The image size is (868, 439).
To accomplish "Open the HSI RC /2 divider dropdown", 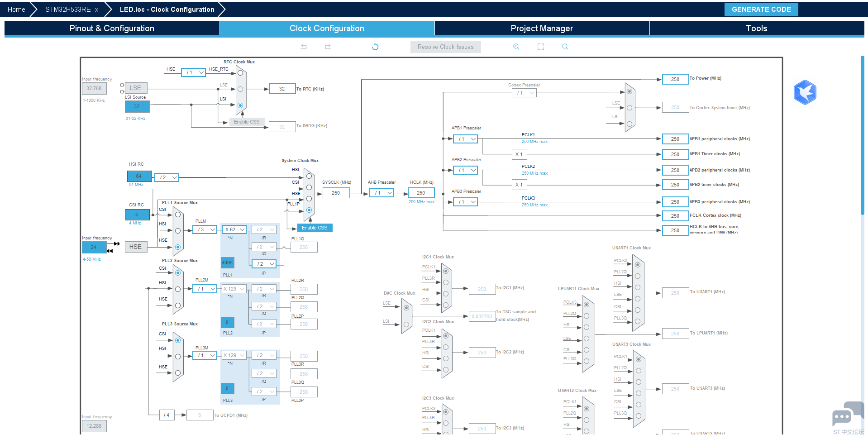I will [x=167, y=177].
